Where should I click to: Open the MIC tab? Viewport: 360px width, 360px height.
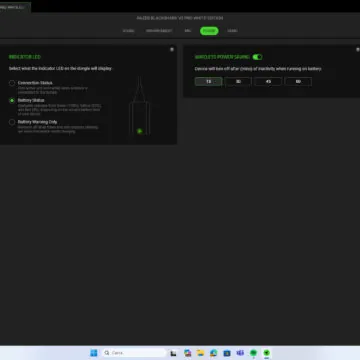(188, 31)
